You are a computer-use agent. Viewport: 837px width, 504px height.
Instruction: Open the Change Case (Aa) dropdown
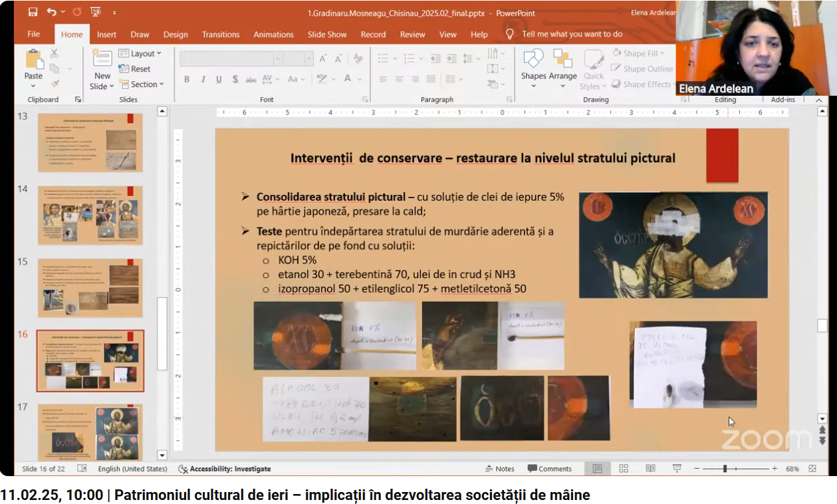click(x=297, y=79)
